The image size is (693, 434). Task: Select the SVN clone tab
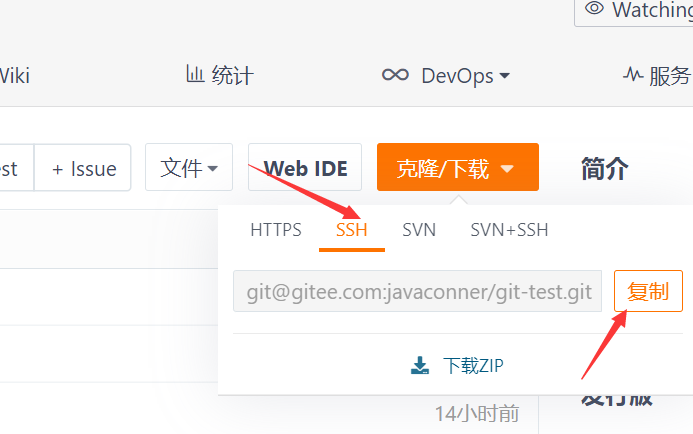pyautogui.click(x=419, y=230)
